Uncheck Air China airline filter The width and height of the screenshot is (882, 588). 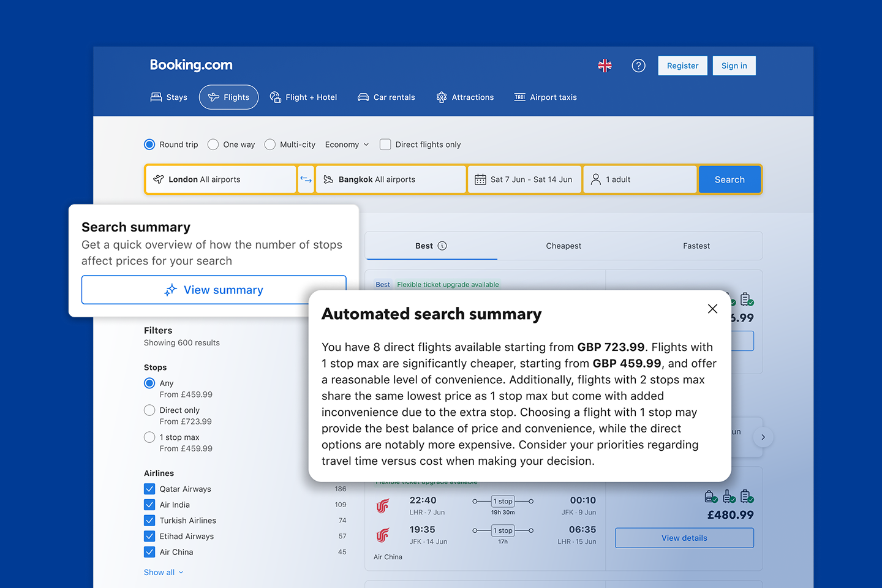click(x=149, y=552)
